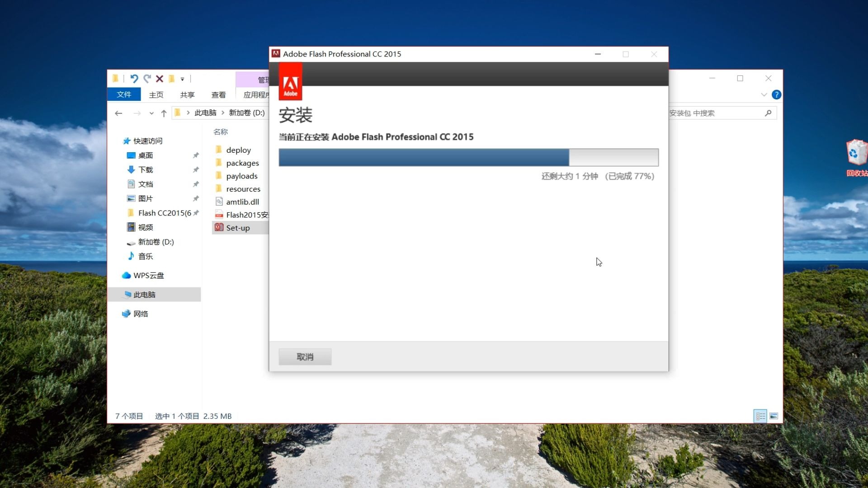Open Explorer help with the question mark icon
The image size is (868, 488).
point(777,94)
